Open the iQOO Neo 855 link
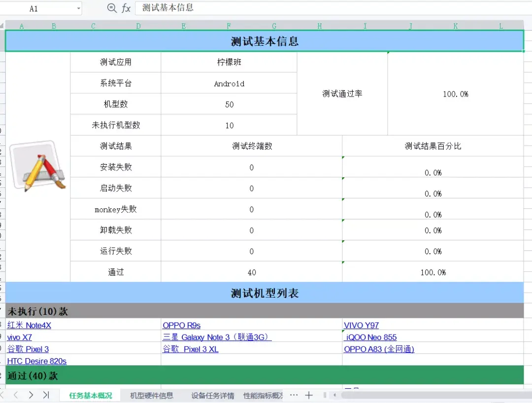This screenshot has height=403, width=532. point(371,337)
